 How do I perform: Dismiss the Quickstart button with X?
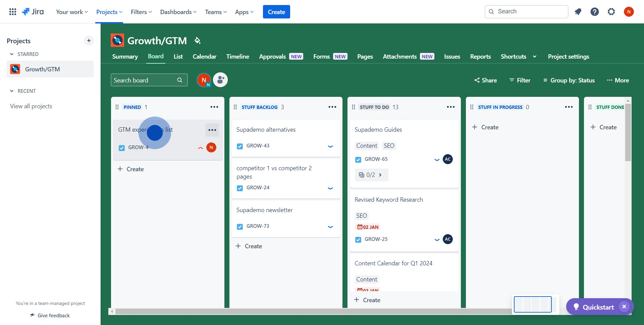point(624,307)
